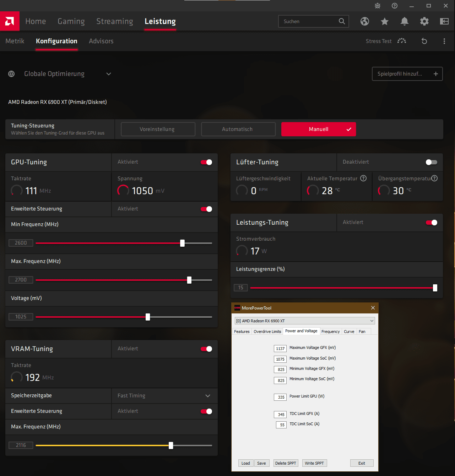Select the Manuell tuning button
This screenshot has width=455, height=476.
tap(319, 129)
